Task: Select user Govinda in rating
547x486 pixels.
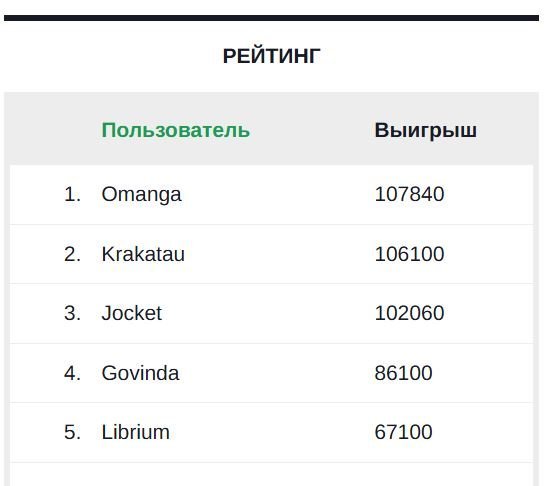Action: [140, 373]
